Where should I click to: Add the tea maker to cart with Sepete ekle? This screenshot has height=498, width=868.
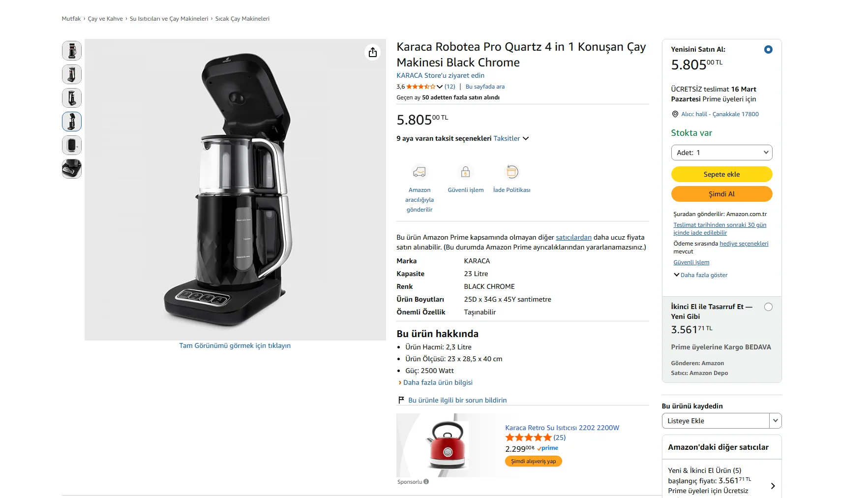721,174
